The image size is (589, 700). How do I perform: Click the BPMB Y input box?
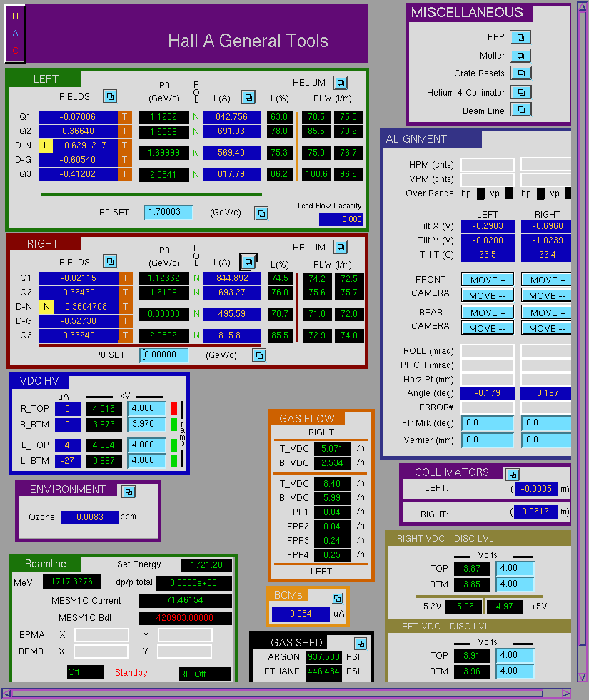click(184, 651)
